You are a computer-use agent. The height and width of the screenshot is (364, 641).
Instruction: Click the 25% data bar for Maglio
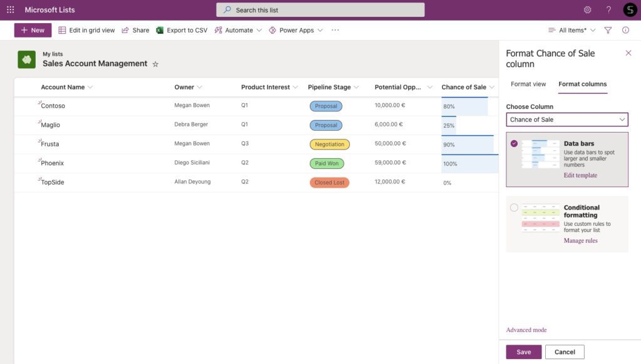click(449, 126)
